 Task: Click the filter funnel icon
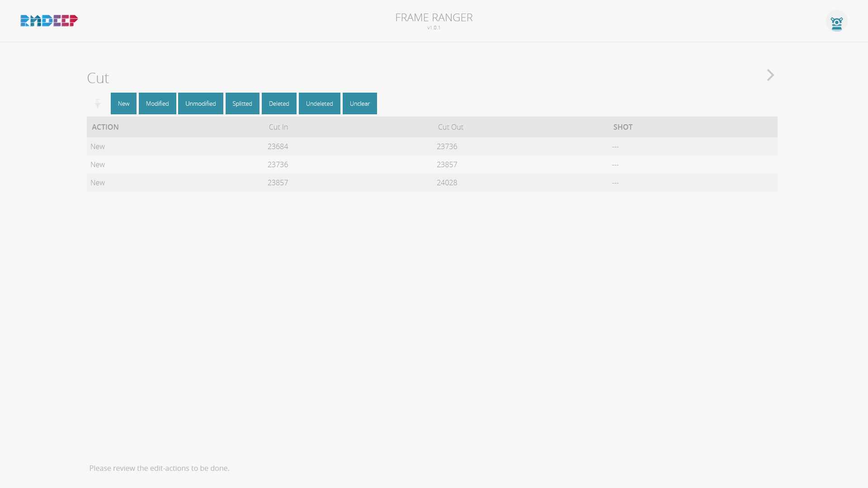pos(98,103)
